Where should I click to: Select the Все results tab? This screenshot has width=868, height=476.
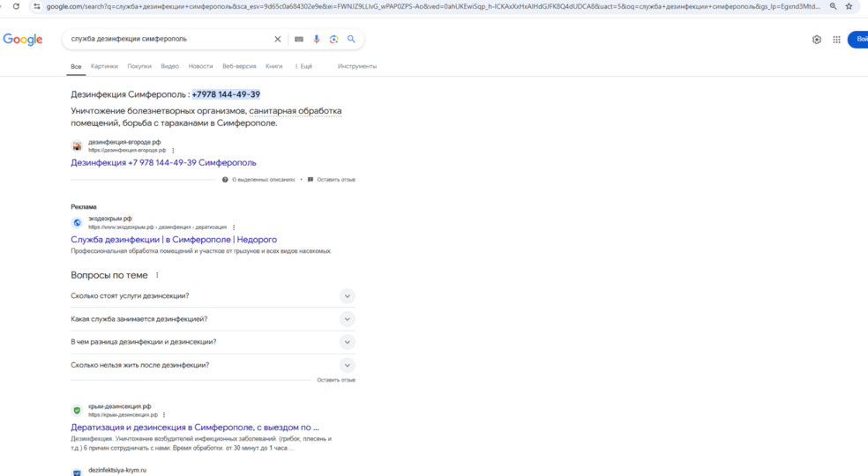[76, 66]
